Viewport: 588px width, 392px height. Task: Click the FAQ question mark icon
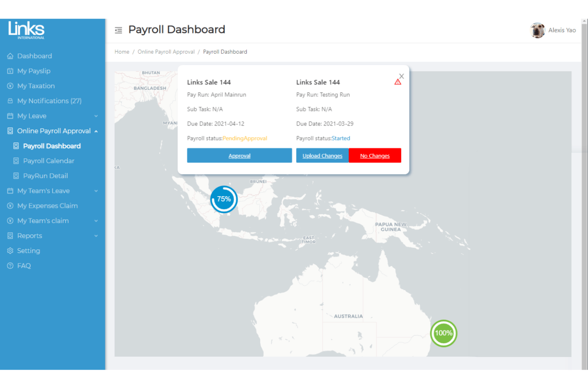10,266
